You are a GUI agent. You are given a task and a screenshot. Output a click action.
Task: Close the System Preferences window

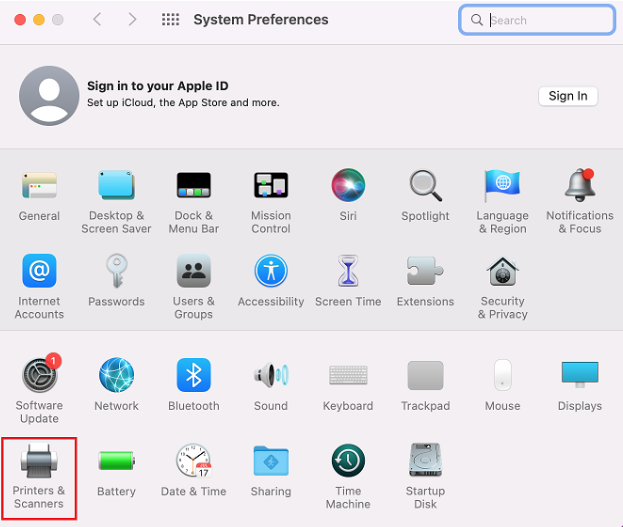click(x=20, y=19)
